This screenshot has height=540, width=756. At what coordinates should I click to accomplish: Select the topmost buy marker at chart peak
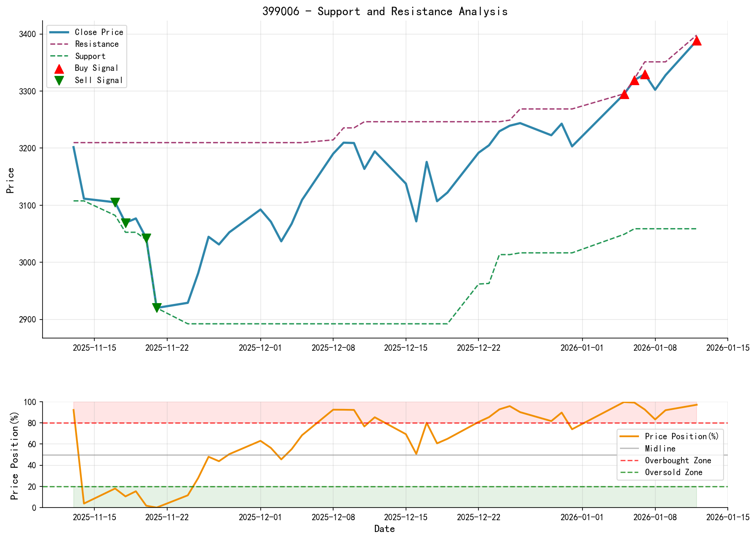tap(697, 41)
